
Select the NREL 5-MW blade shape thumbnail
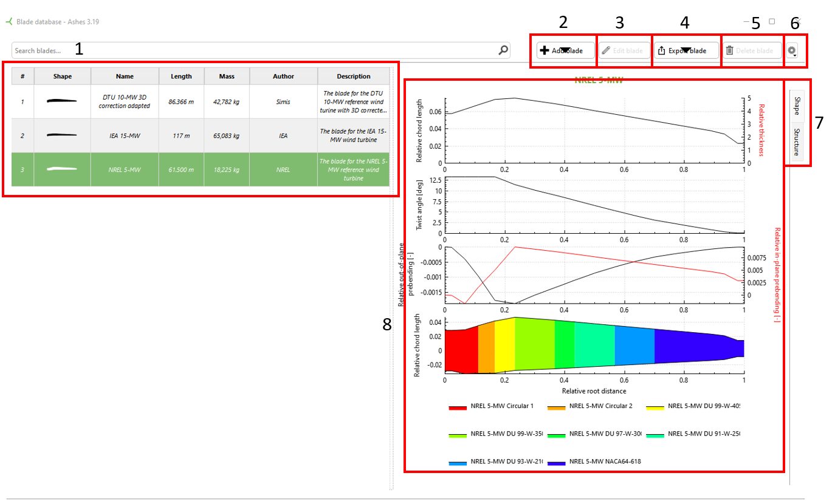pos(63,169)
